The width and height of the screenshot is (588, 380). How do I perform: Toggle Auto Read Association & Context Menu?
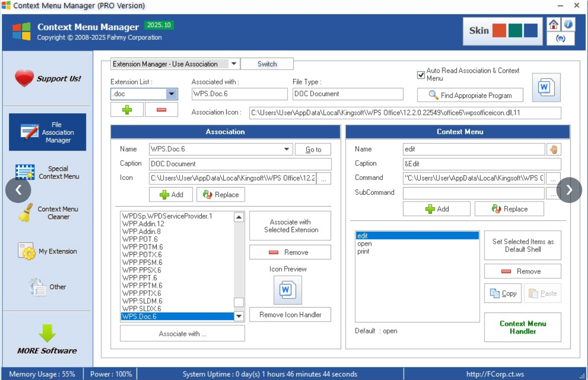tap(421, 75)
